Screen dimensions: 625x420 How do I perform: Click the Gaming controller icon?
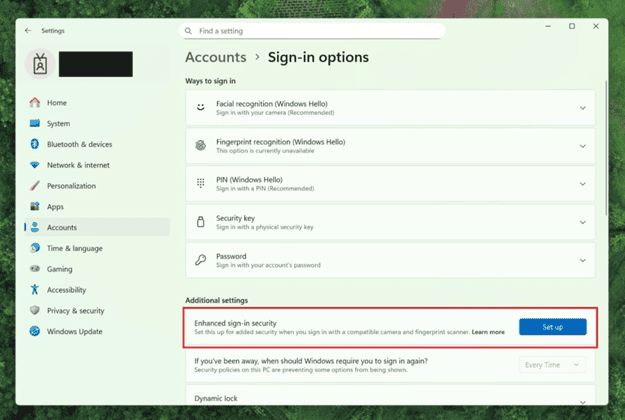coord(35,269)
